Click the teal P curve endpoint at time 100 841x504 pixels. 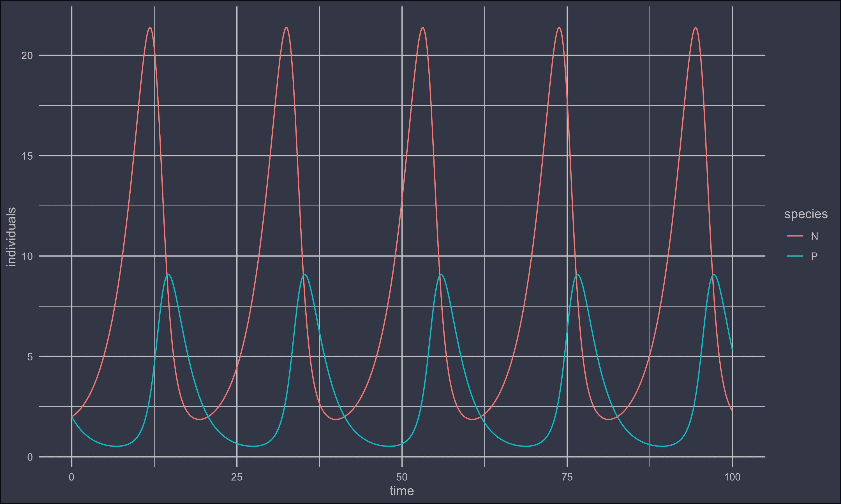coord(732,350)
